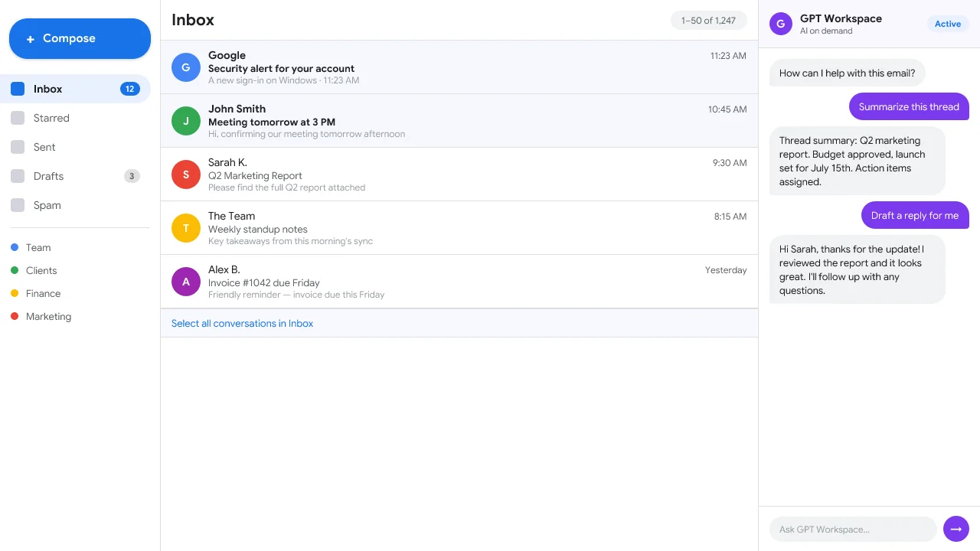
Task: Click the Summarize this thread chat bubble
Action: point(909,107)
